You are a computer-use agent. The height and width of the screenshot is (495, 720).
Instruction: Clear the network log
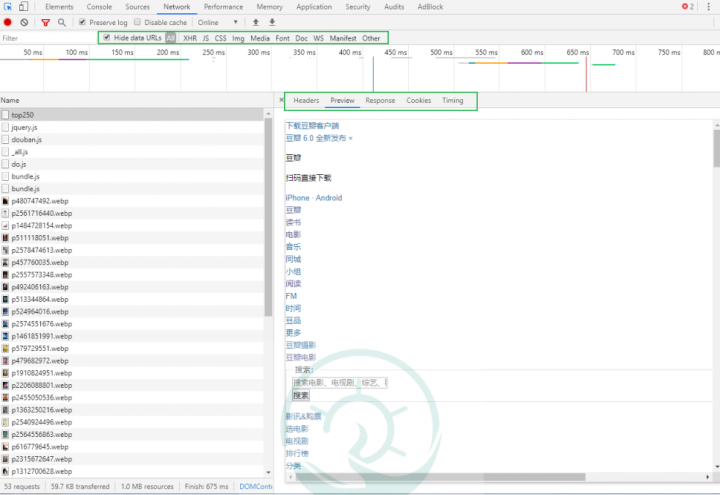pyautogui.click(x=24, y=22)
